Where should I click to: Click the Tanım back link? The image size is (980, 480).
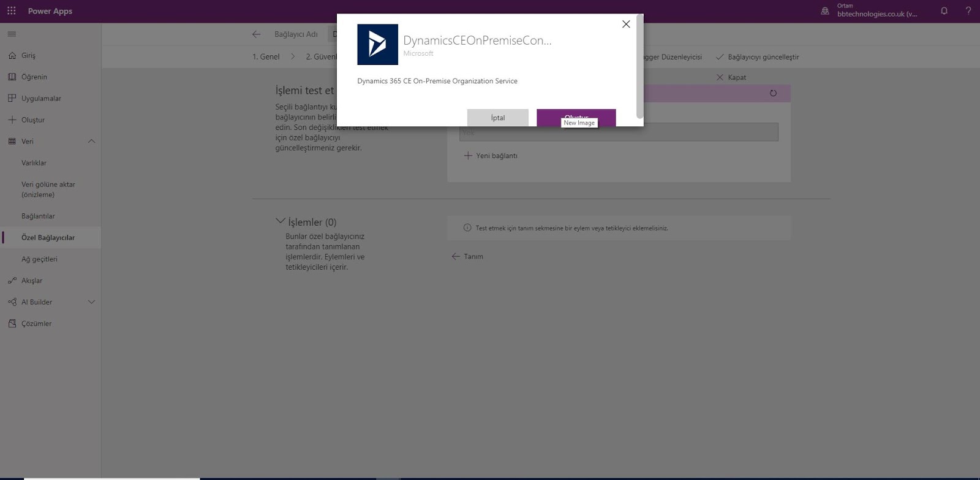473,256
